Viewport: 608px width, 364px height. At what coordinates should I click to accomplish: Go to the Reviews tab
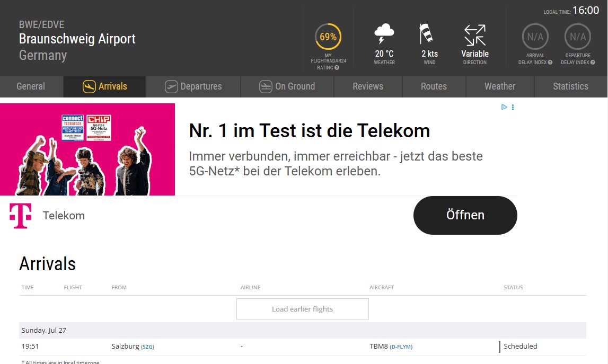click(368, 86)
